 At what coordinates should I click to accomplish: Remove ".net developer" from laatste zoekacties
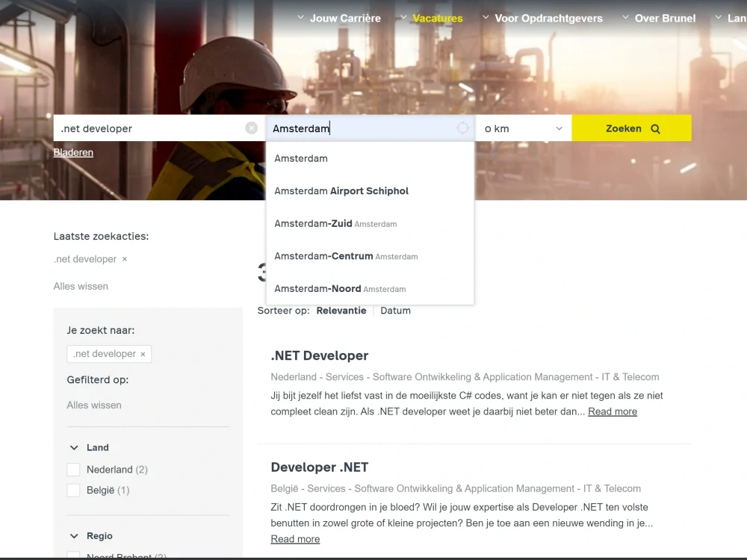[124, 259]
